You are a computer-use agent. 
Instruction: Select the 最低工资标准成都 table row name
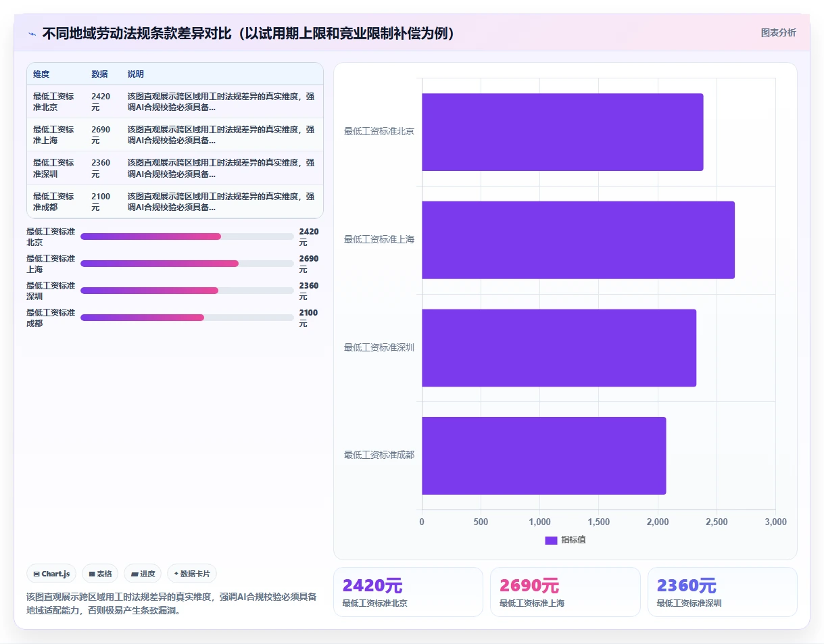point(53,202)
